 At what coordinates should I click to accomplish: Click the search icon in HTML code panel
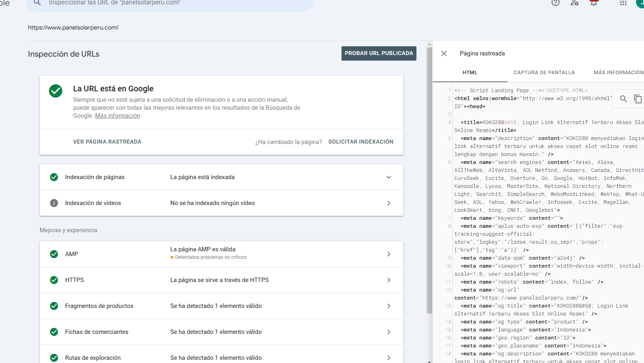pyautogui.click(x=623, y=99)
